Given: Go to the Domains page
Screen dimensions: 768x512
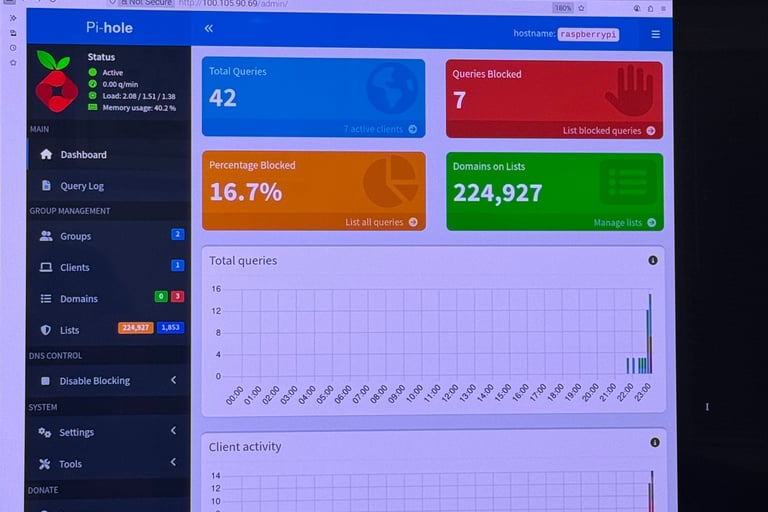Looking at the screenshot, I should pyautogui.click(x=108, y=298).
